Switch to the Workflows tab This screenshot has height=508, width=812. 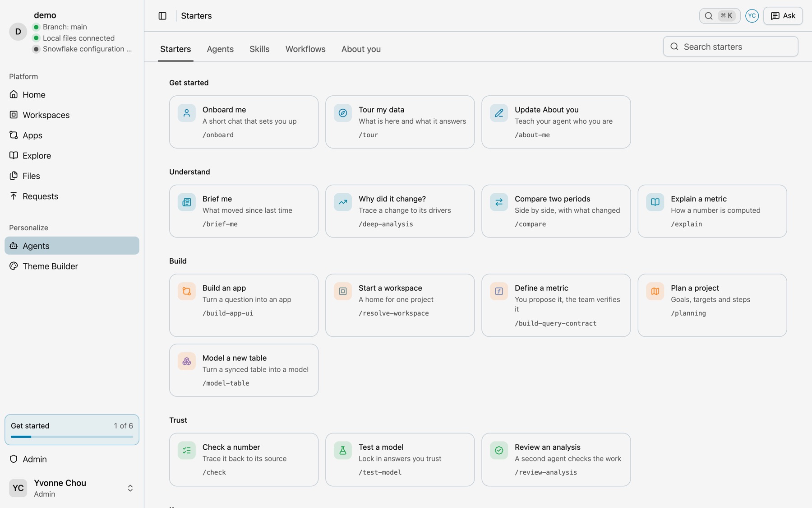tap(305, 49)
